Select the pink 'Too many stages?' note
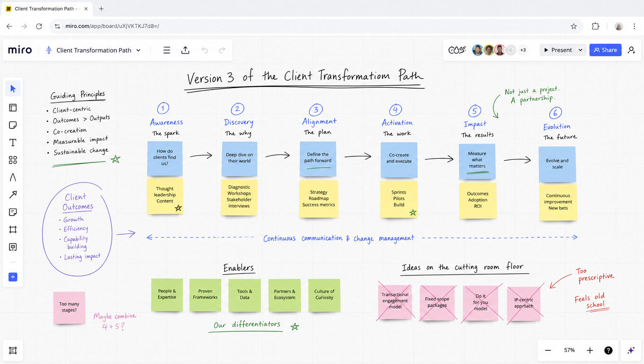Viewport: 644px width, 364px height. (x=69, y=308)
